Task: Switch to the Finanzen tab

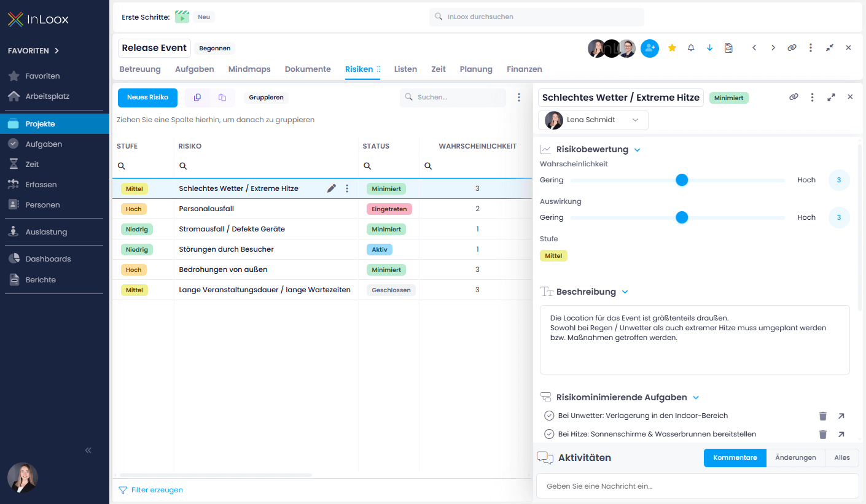Action: point(524,69)
